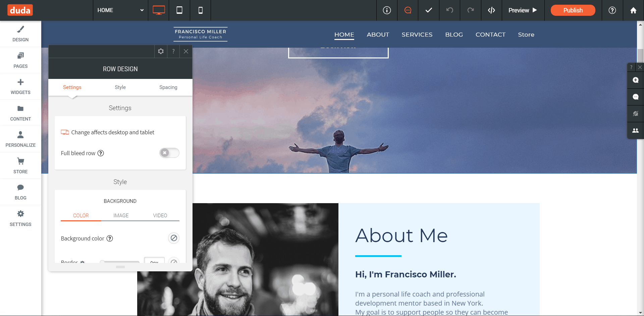Switch to the Spacing tab

[x=168, y=87]
